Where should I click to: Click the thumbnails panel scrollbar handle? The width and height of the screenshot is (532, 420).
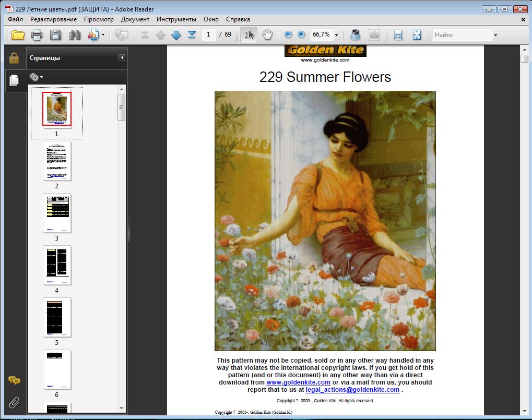(122, 107)
